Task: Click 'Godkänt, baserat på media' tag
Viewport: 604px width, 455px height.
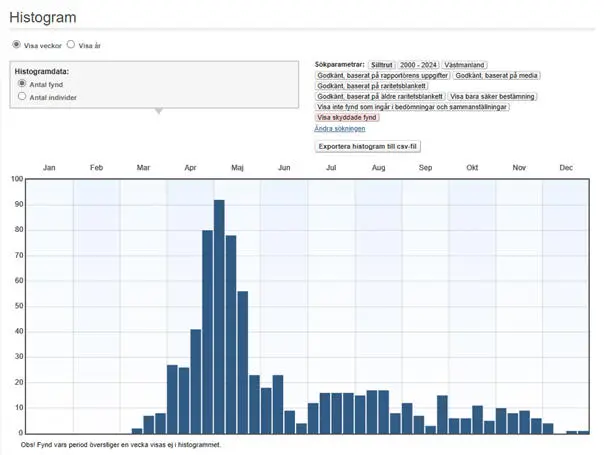Action: point(497,75)
